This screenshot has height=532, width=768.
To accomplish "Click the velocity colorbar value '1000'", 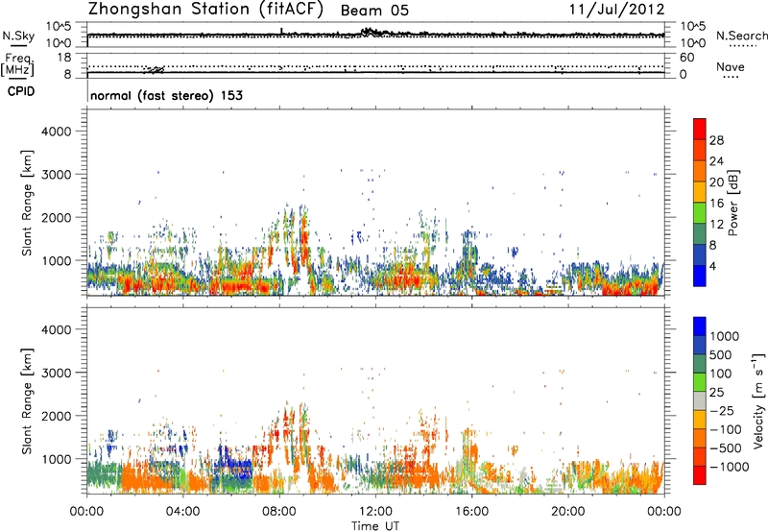I will tap(724, 336).
